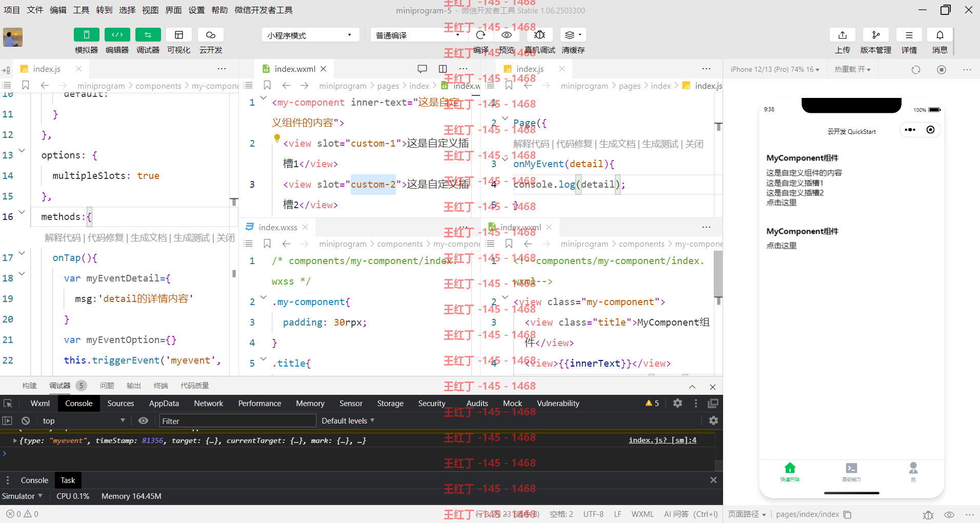The width and height of the screenshot is (980, 523).
Task: Open devtools settings gear near warnings
Action: click(677, 404)
